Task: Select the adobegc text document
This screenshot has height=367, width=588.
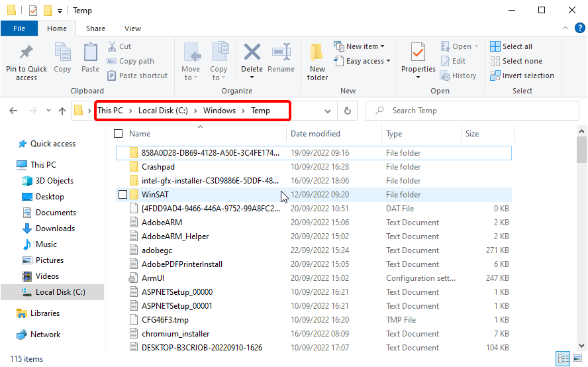Action: pos(313,250)
